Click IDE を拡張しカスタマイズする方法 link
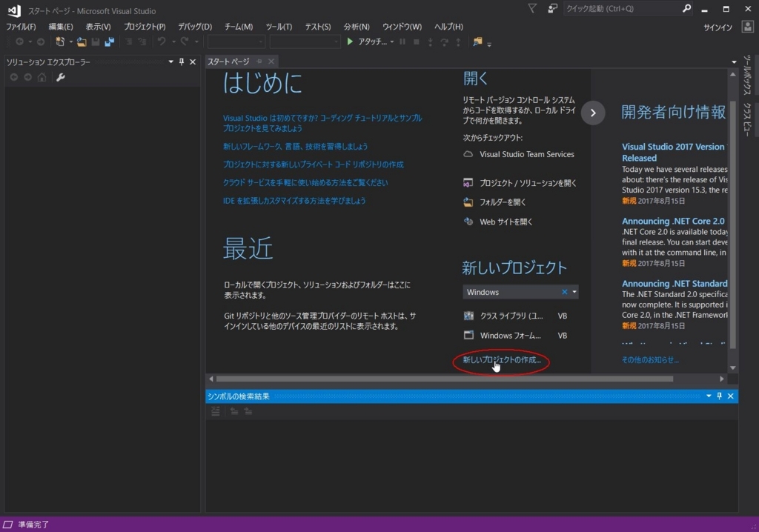 294,200
